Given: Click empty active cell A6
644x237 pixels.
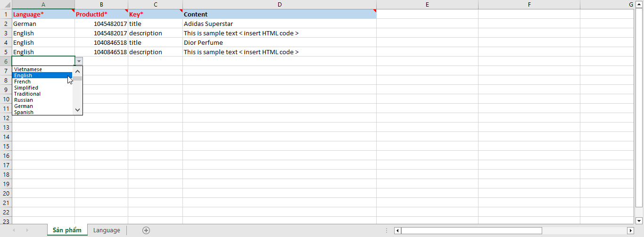Looking at the screenshot, I should (x=43, y=61).
